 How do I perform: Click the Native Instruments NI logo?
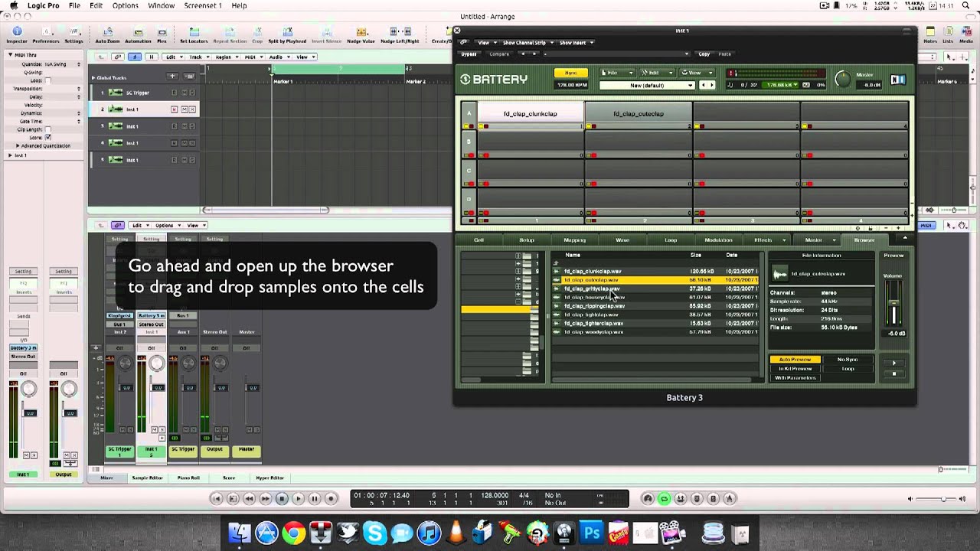tap(898, 80)
